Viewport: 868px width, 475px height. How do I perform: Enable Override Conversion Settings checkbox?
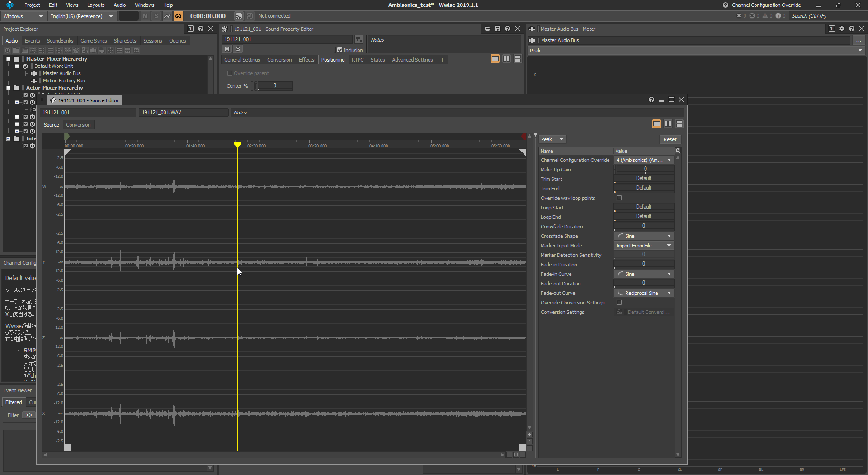(x=619, y=303)
